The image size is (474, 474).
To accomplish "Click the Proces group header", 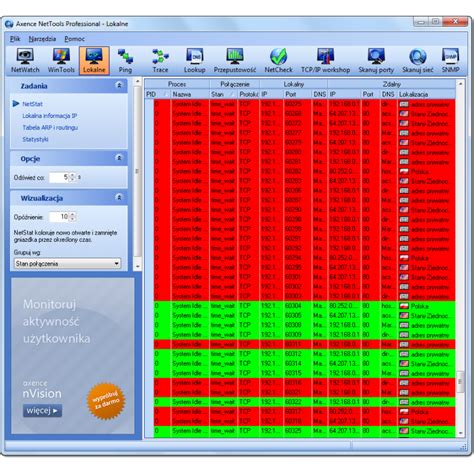I will (x=177, y=84).
